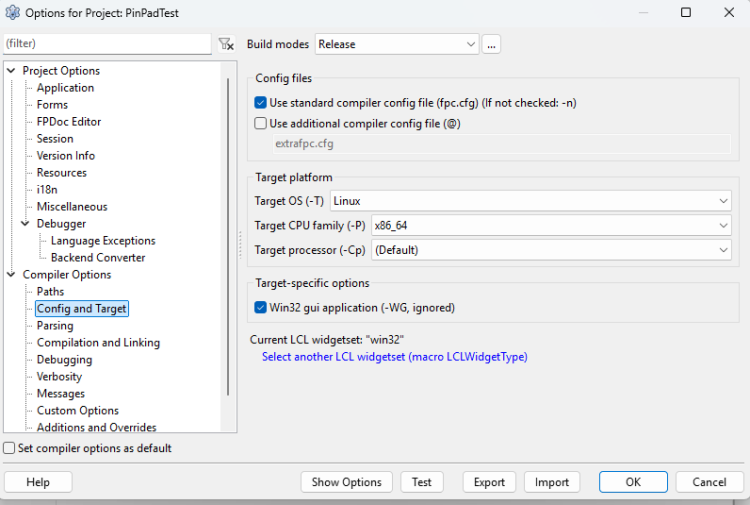Open Backend Converter page
750x505 pixels.
[x=98, y=258]
